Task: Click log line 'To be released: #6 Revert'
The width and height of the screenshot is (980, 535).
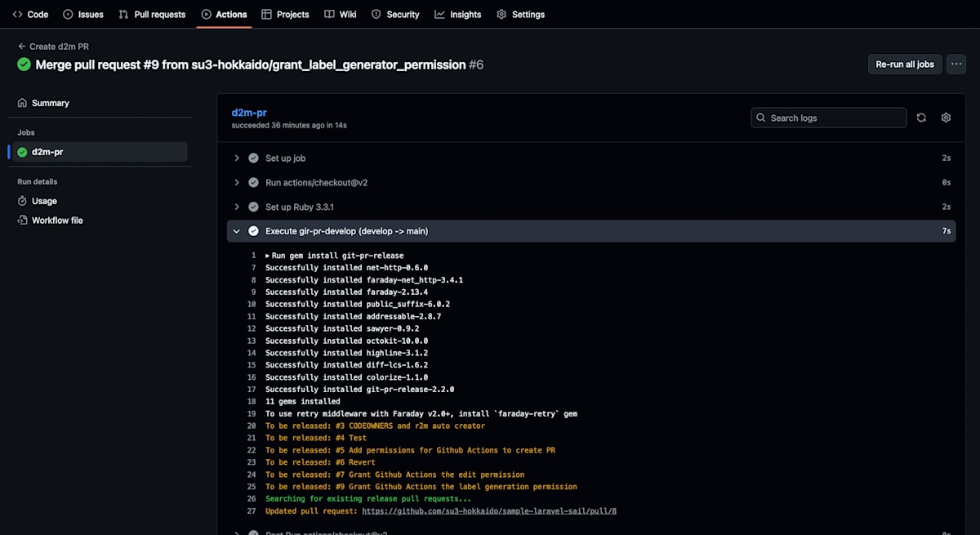Action: click(320, 462)
